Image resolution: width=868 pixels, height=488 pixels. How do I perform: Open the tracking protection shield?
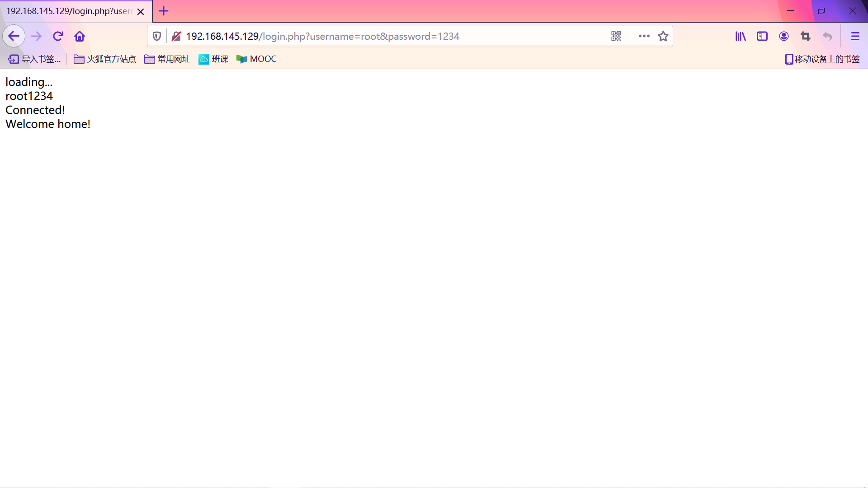[x=157, y=36]
